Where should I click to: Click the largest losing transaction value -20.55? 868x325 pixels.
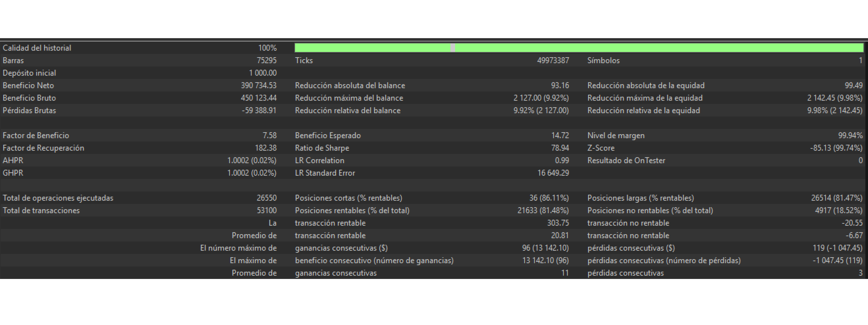[852, 223]
